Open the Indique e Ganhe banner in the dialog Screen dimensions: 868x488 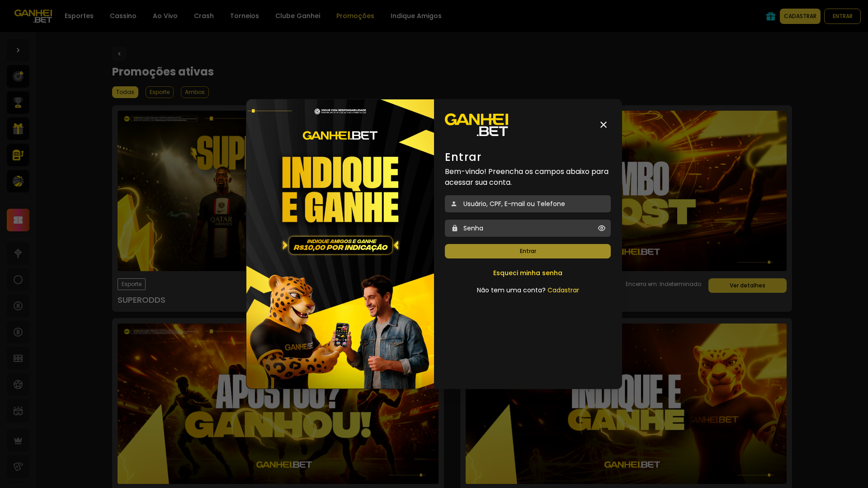(x=340, y=244)
